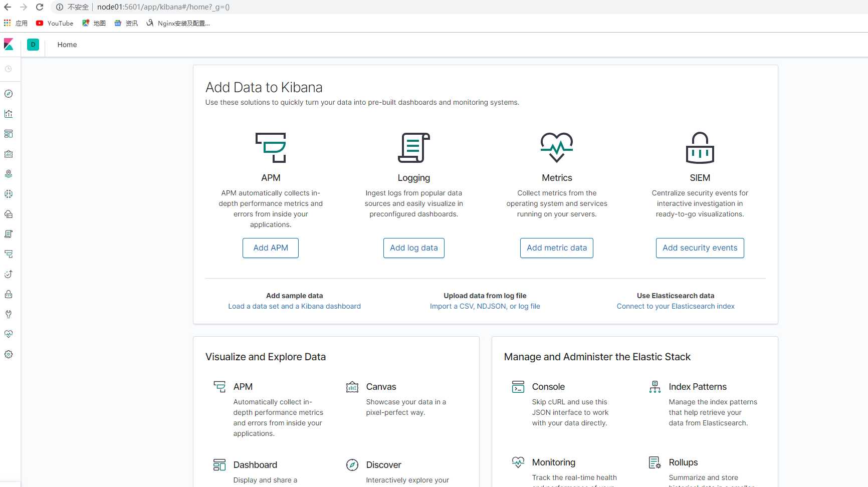The height and width of the screenshot is (487, 868).
Task: Open the Monitoring title link
Action: pyautogui.click(x=554, y=462)
